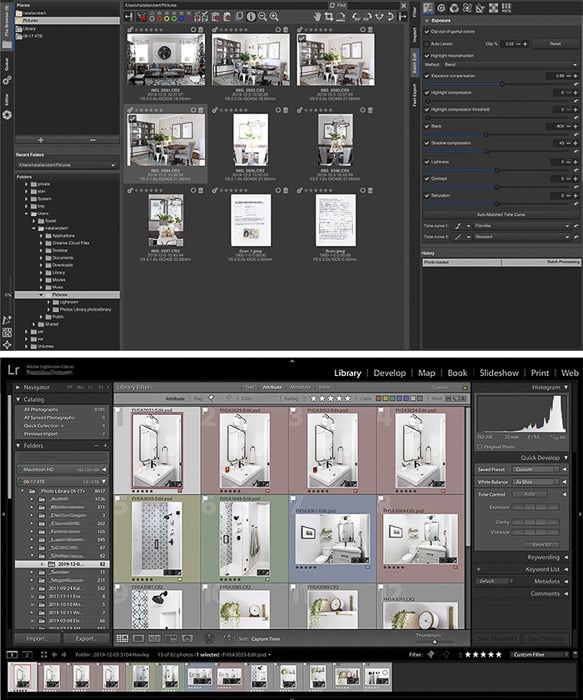583x700 pixels.
Task: Open the Detail tab icon in RawTherapee
Action: pos(441,8)
